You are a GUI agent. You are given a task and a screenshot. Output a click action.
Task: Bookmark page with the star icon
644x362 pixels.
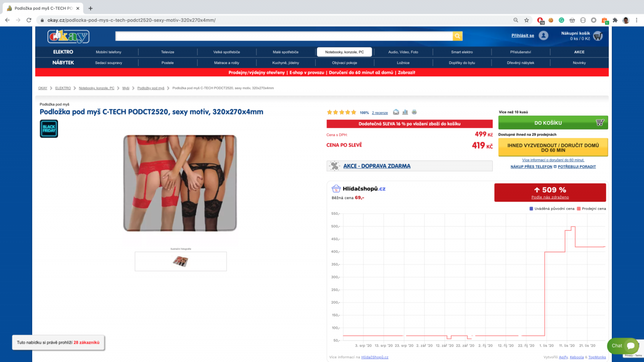pos(526,20)
